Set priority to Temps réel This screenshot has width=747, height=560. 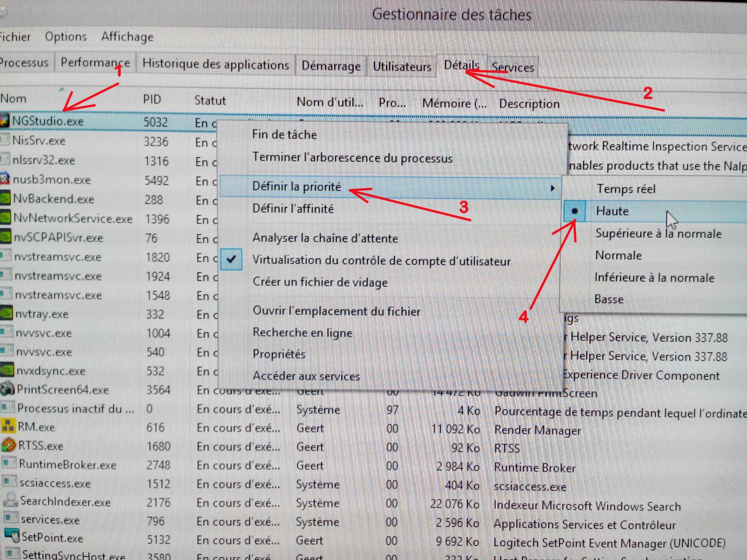point(626,189)
